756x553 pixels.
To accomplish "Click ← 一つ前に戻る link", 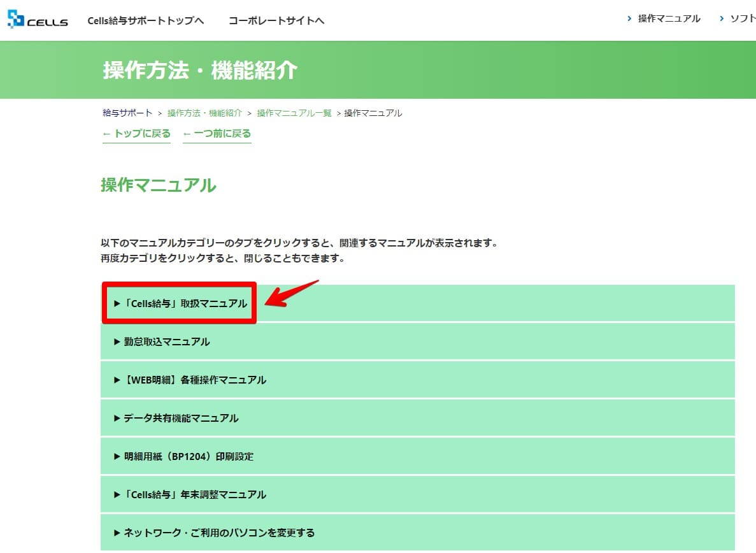I will (x=217, y=134).
